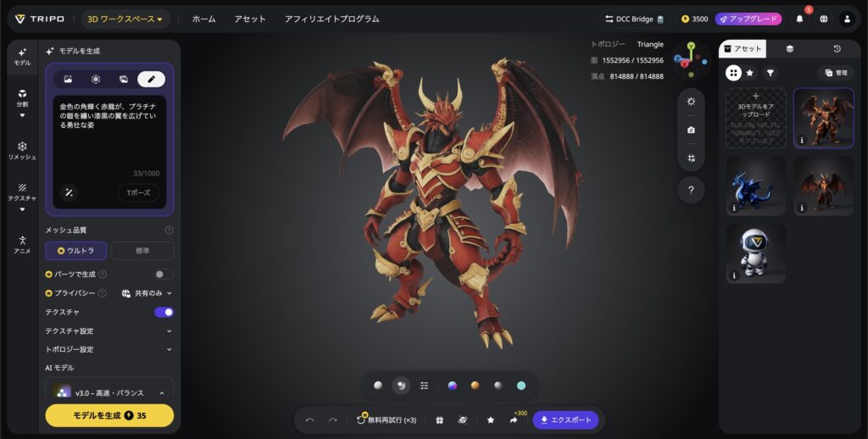Click the notification bell icon
Screen dimensions: 868x439
[x=798, y=19]
